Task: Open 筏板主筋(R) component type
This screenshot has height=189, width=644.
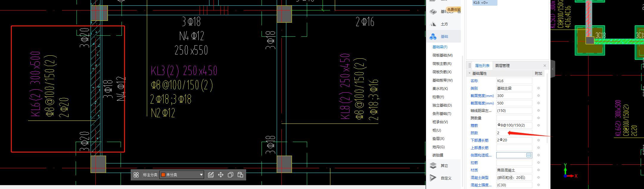Action: coord(442,64)
